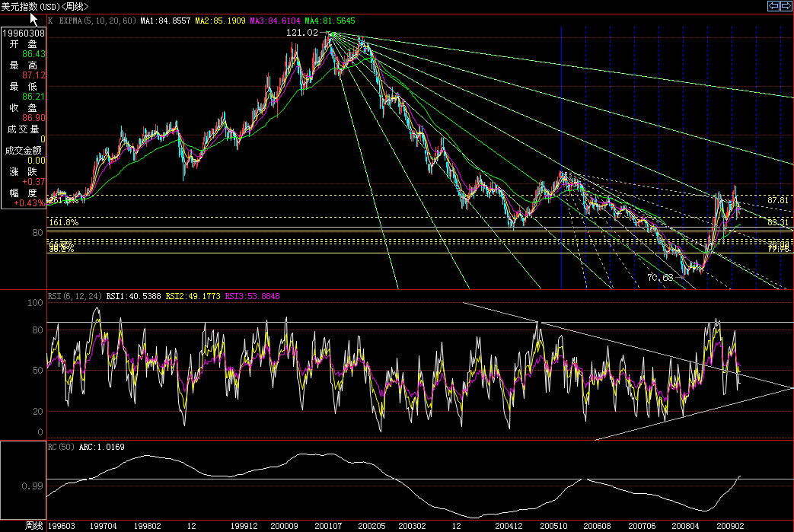
Task: Click the RSI2:49.1773 value
Action: [193, 296]
